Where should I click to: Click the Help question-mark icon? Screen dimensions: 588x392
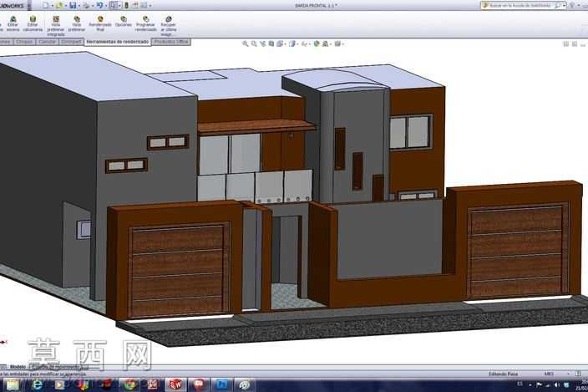(x=572, y=5)
